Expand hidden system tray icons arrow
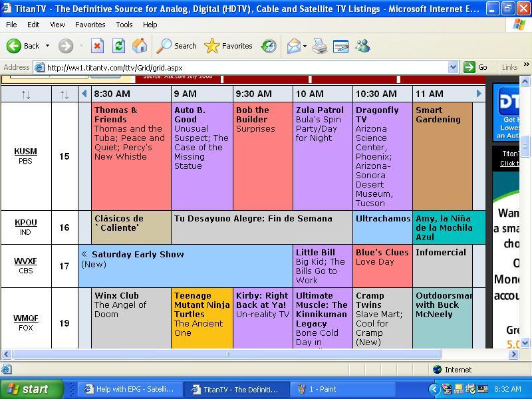 point(434,389)
